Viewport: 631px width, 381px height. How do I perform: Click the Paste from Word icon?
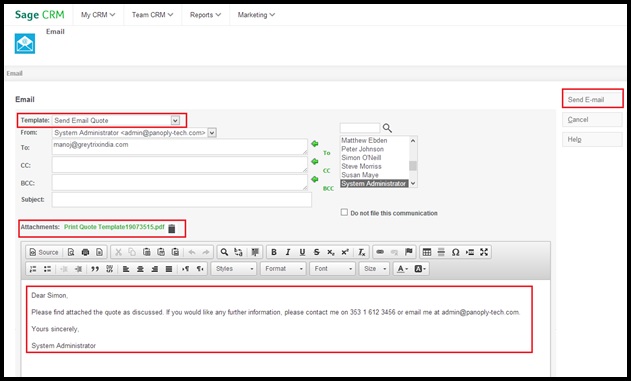tap(175, 252)
